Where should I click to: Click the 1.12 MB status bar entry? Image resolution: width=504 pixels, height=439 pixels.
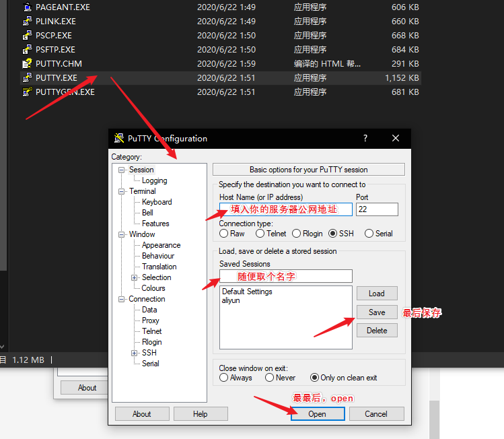(28, 360)
